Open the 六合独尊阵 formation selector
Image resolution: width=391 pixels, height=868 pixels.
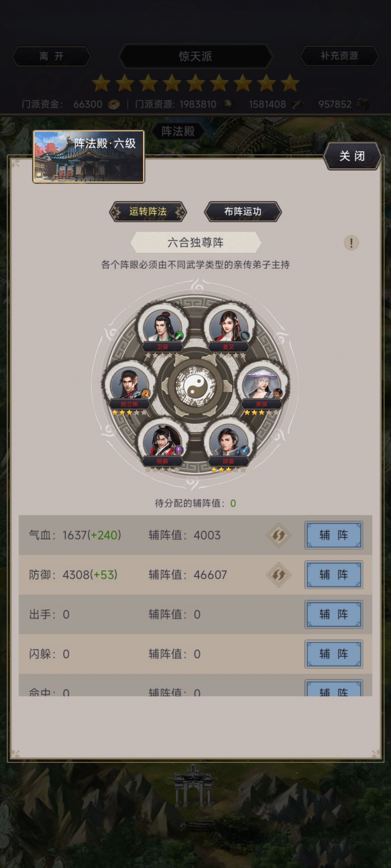click(x=195, y=242)
